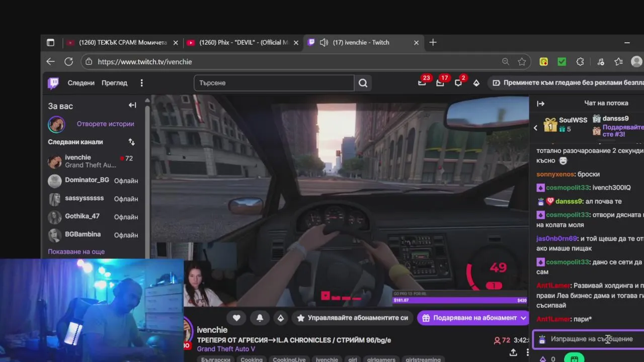Image resolution: width=644 pixels, height=362 pixels.
Task: Open sassyssssss channel in sidebar
Action: [x=93, y=199]
